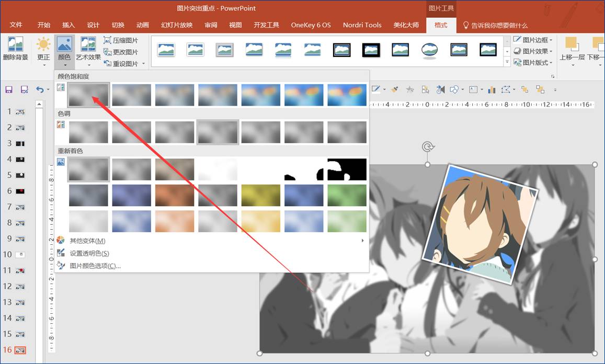Click the second save icon in quick toolbar
The image size is (605, 364).
[x=24, y=89]
